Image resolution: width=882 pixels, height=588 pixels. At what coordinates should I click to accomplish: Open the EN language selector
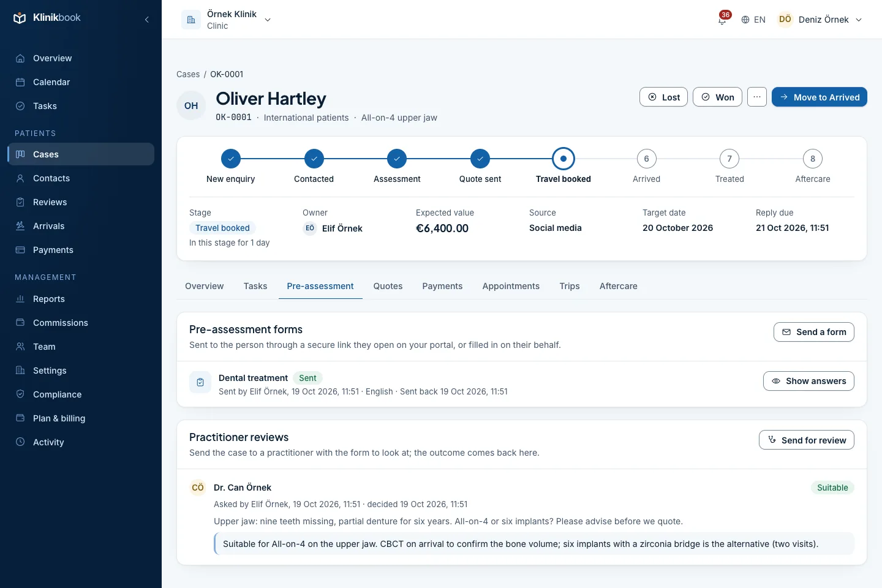click(753, 20)
